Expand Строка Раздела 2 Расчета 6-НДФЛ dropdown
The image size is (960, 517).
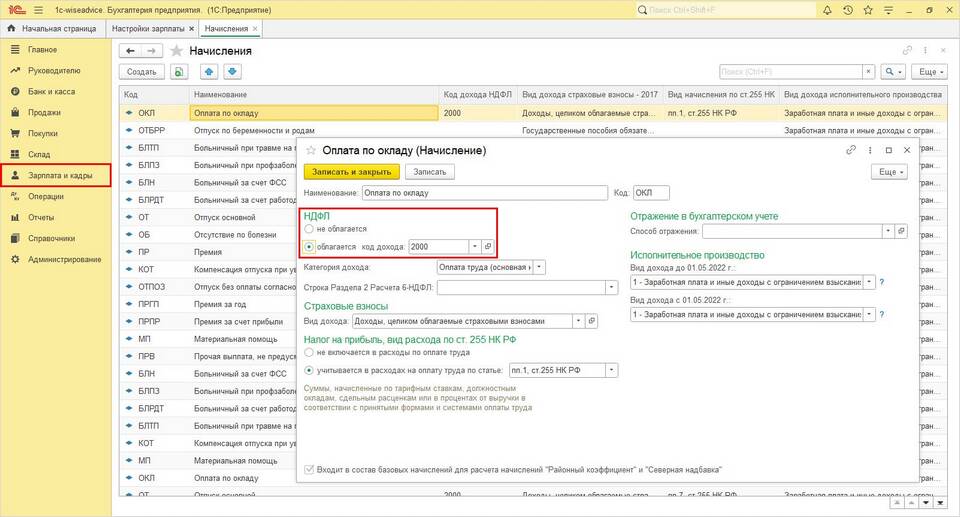612,288
